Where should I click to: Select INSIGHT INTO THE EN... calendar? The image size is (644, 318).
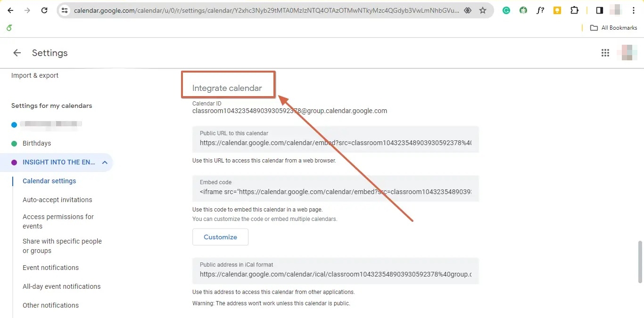[x=59, y=162]
